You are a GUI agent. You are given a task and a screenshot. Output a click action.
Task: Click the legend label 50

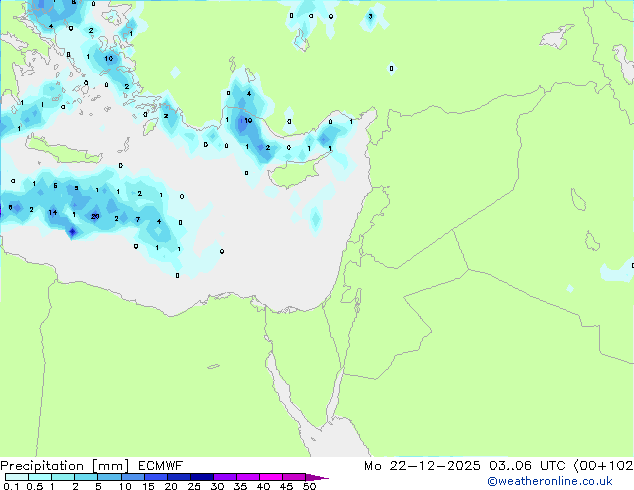pyautogui.click(x=309, y=486)
